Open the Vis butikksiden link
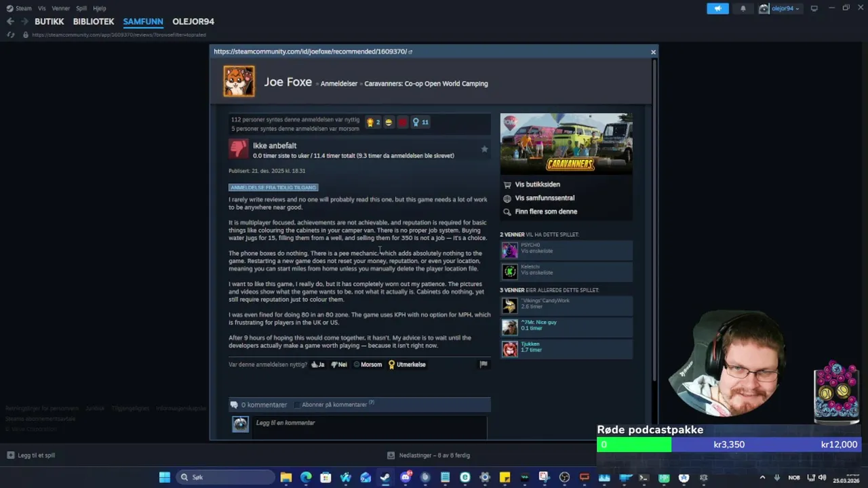Screen dimensions: 868x488 538,184
